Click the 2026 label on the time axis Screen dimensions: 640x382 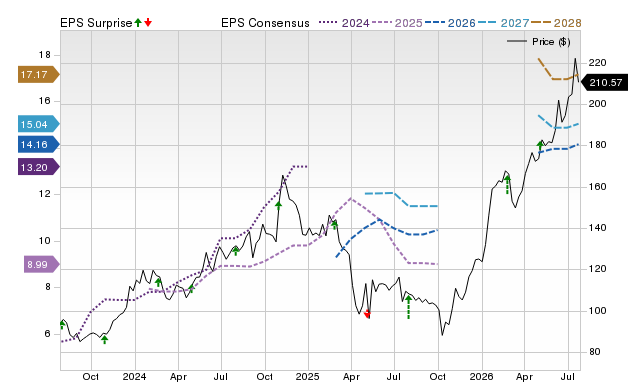point(481,376)
